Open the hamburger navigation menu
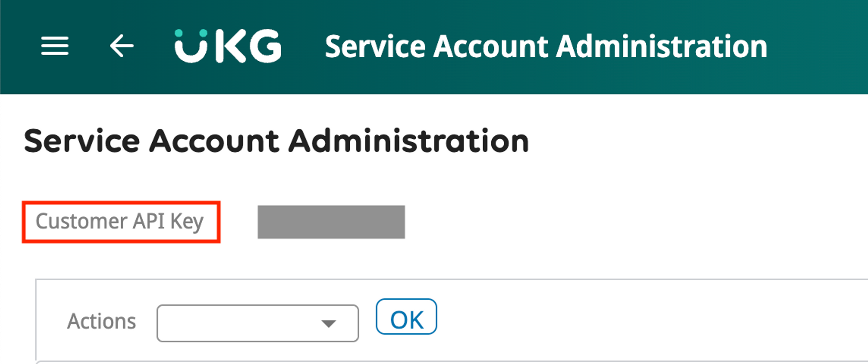Image resolution: width=868 pixels, height=364 pixels. tap(55, 46)
